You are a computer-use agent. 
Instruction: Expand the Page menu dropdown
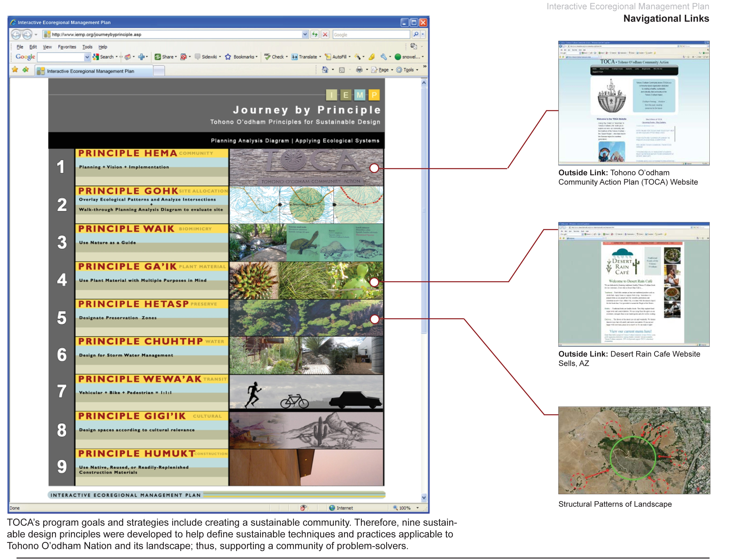[x=392, y=70]
